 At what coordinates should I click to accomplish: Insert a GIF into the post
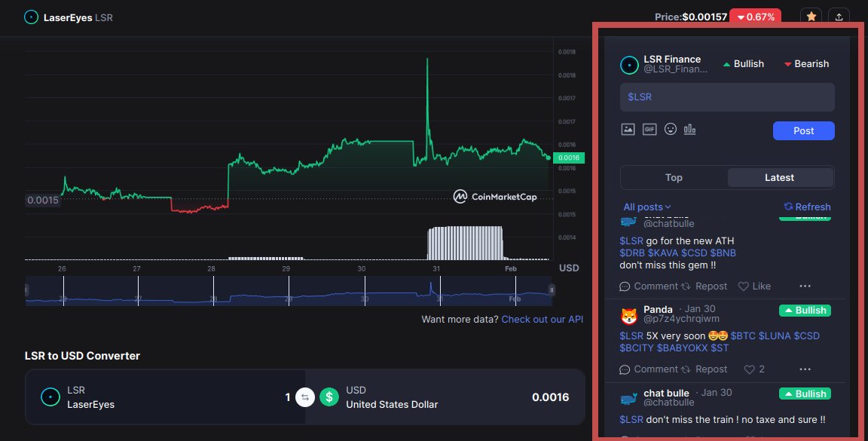pos(649,130)
